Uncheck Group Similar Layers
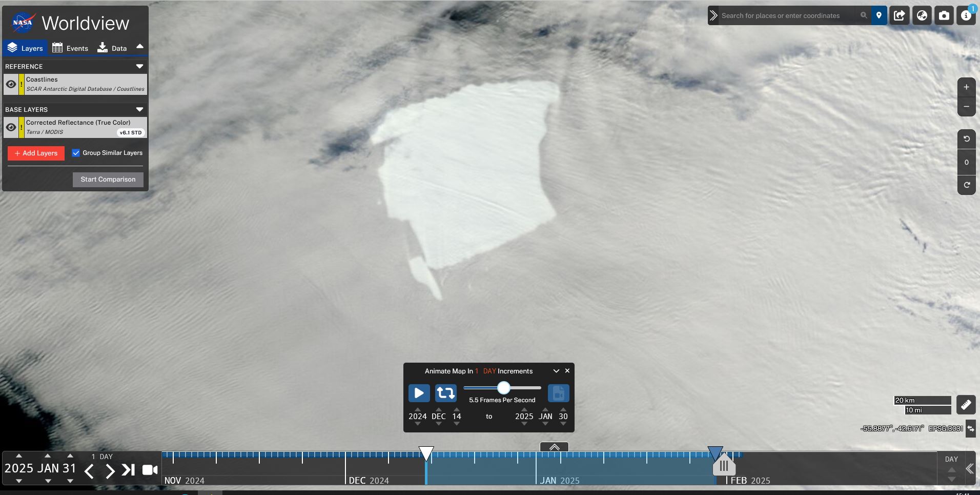Screen dimensions: 980x495 [x=76, y=152]
